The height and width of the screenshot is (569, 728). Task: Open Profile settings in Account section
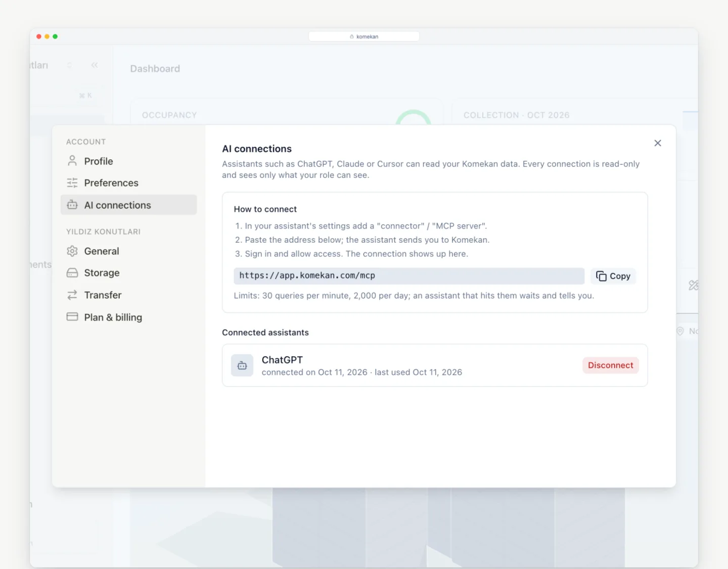coord(128,161)
